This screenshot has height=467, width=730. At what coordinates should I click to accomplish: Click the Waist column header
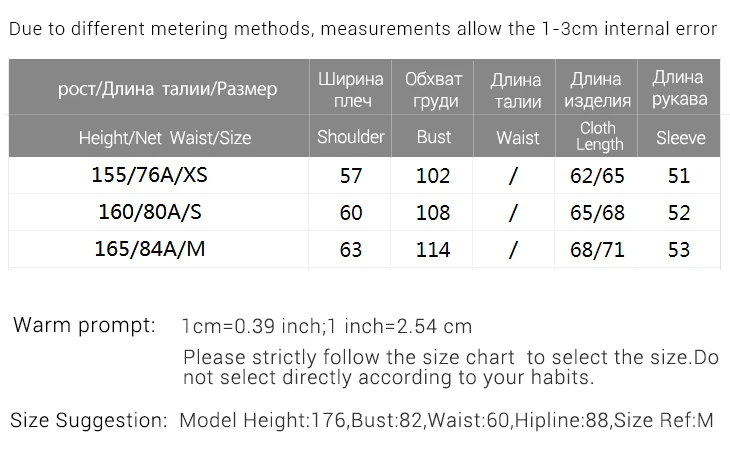coord(517,138)
